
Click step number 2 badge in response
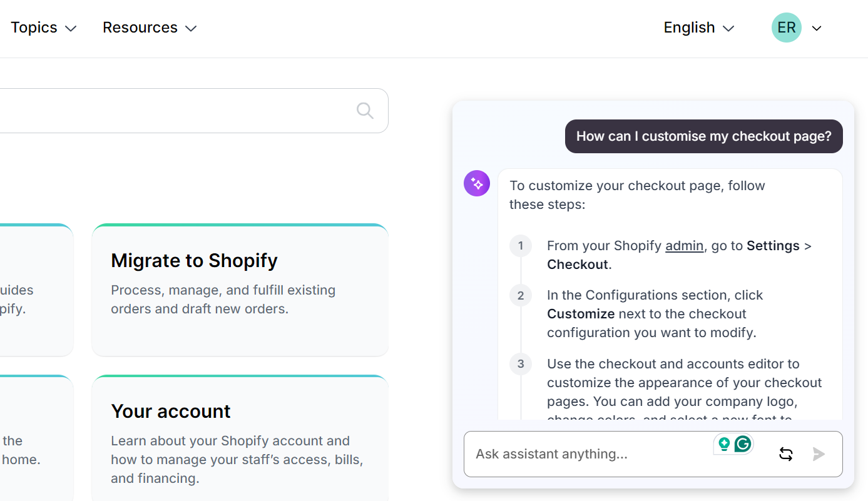521,295
